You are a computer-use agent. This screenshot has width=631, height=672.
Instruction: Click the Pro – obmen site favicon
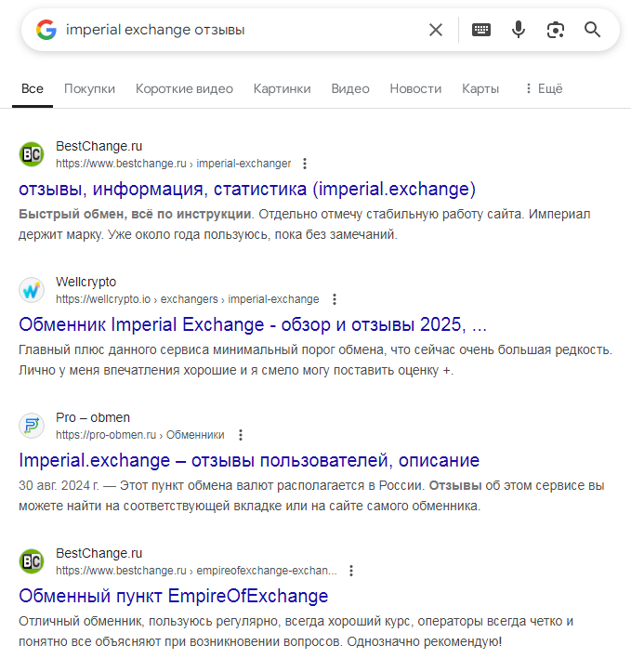point(32,426)
